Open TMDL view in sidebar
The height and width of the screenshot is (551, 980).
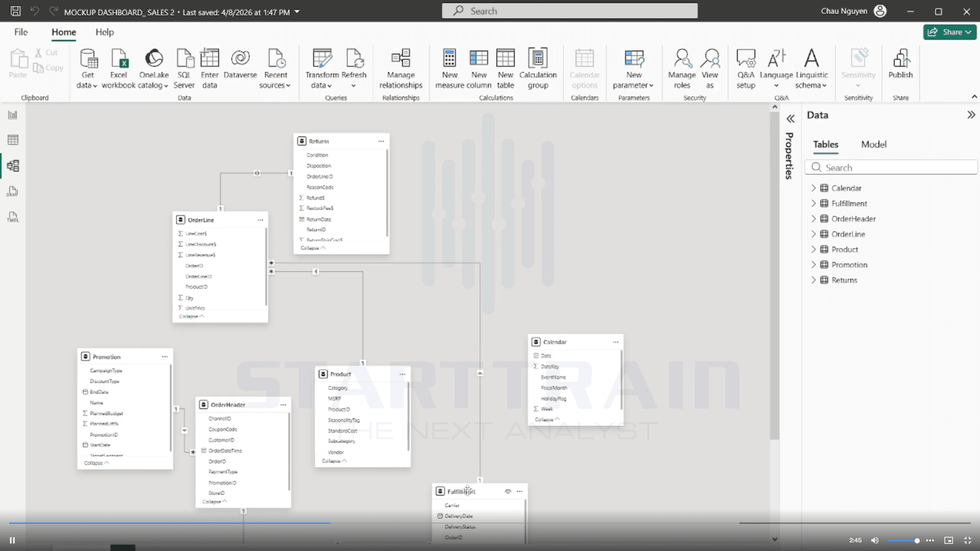13,217
